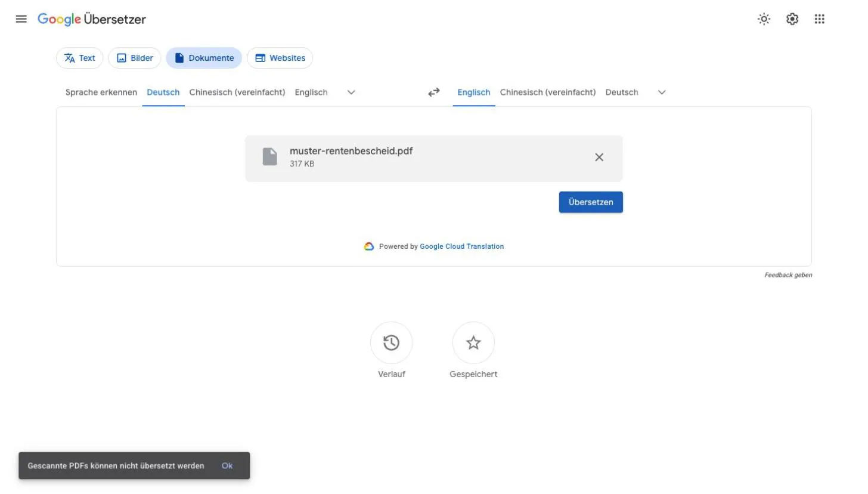
Task: Select Deutsch as target language
Action: click(x=622, y=92)
